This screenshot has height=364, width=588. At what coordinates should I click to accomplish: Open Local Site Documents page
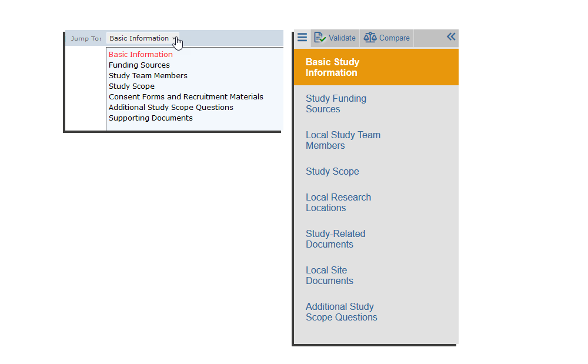pos(329,275)
